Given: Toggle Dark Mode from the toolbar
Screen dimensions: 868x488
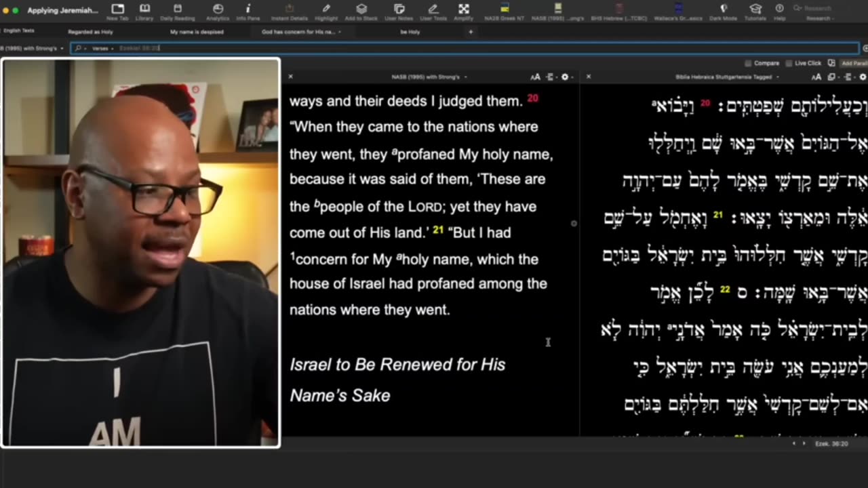Looking at the screenshot, I should click(x=724, y=12).
